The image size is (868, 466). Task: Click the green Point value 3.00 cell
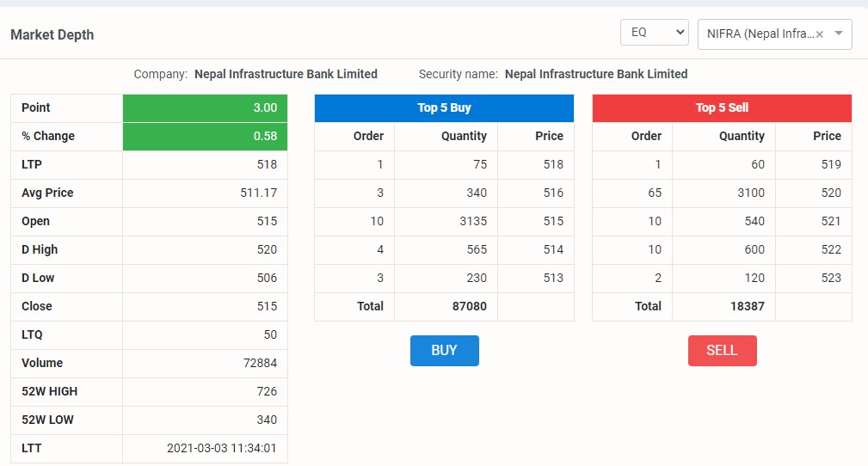(205, 108)
